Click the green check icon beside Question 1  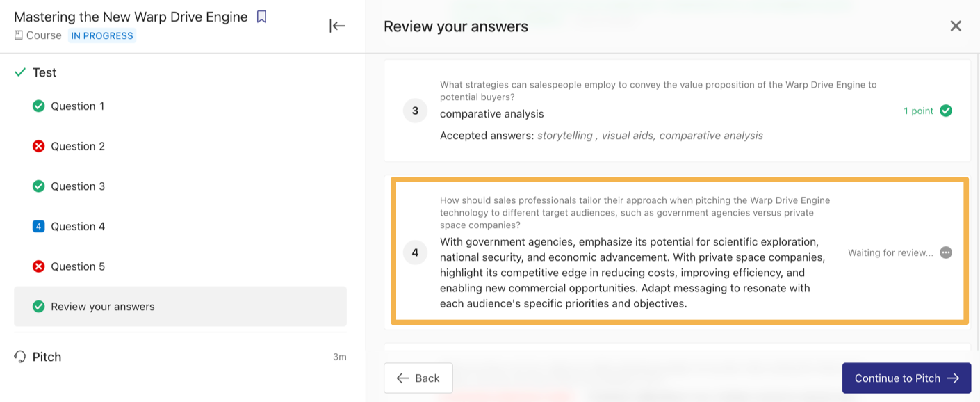point(39,106)
